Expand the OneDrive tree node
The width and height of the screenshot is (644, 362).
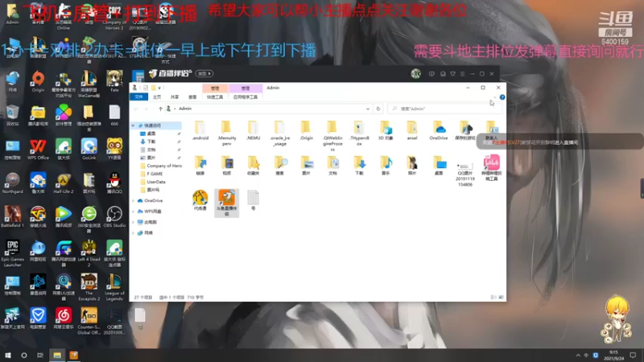(133, 200)
